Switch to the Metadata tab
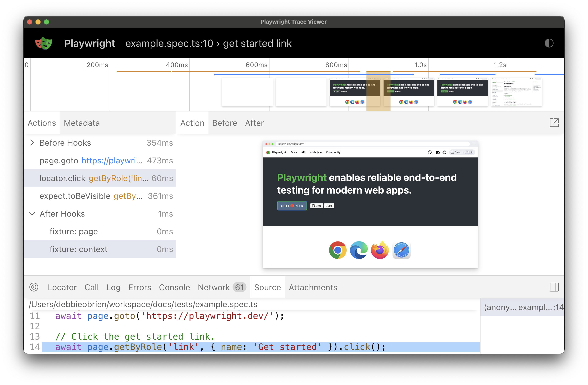588x385 pixels. click(82, 123)
